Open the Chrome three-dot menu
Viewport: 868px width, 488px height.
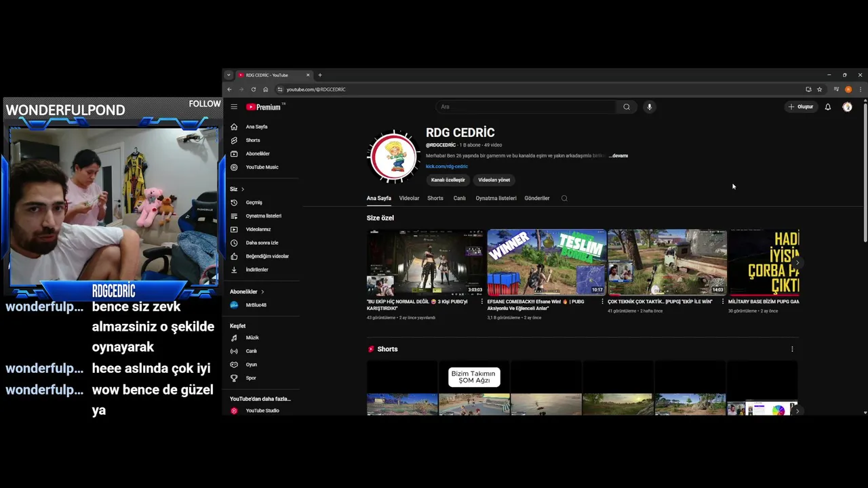(x=860, y=89)
